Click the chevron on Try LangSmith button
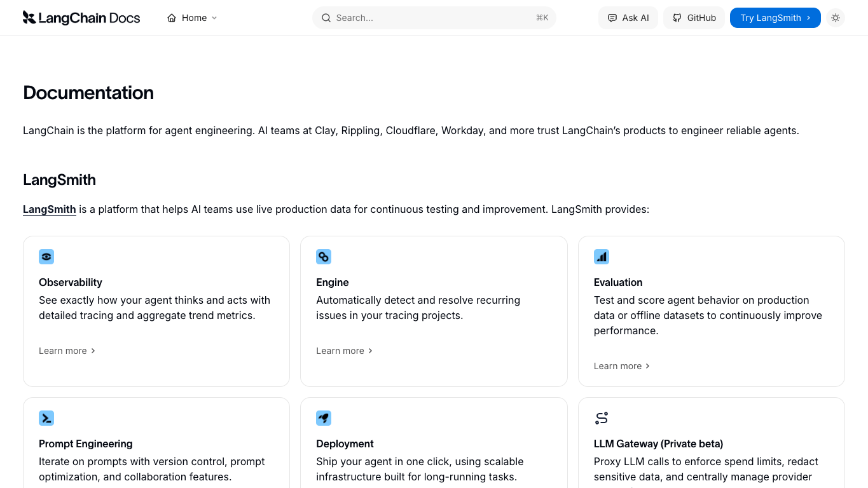The width and height of the screenshot is (868, 488). click(809, 18)
